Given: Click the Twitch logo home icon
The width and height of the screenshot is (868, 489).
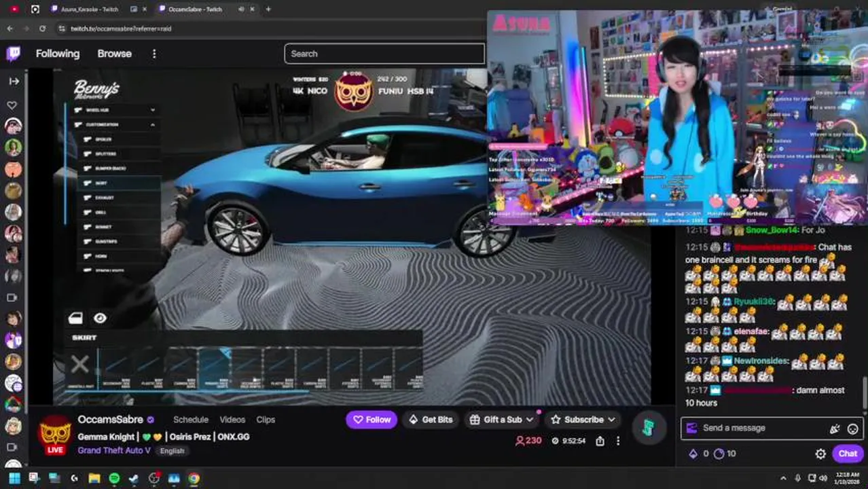Looking at the screenshot, I should [x=13, y=54].
